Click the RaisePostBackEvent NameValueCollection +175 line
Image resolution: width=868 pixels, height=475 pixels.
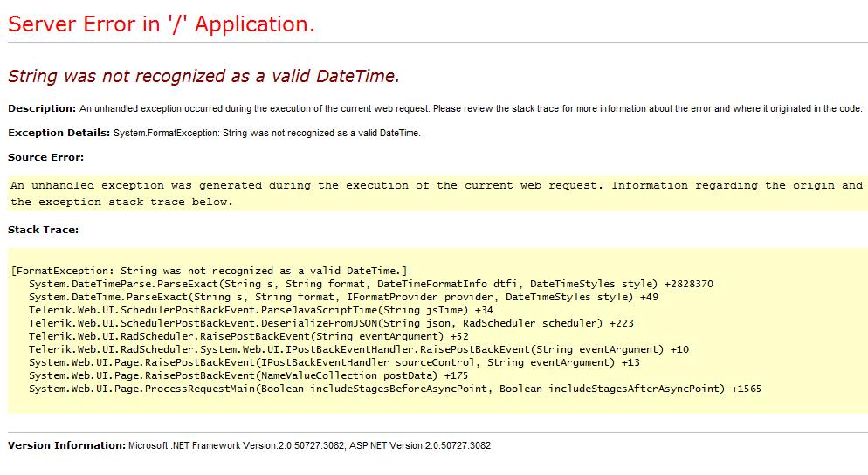click(248, 375)
